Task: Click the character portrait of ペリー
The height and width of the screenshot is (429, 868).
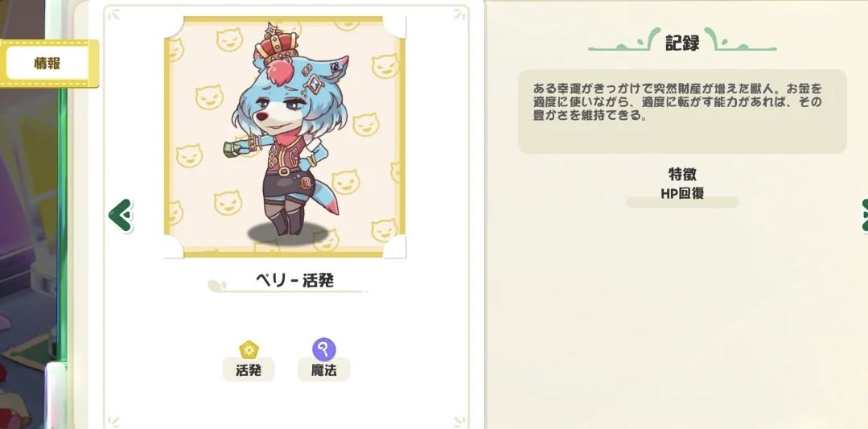Action: (x=285, y=137)
